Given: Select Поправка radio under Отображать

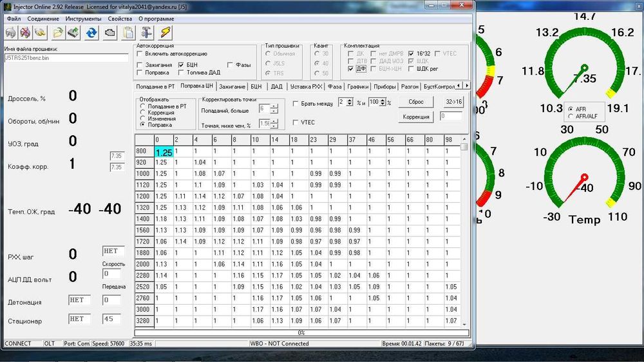Looking at the screenshot, I should 143,124.
